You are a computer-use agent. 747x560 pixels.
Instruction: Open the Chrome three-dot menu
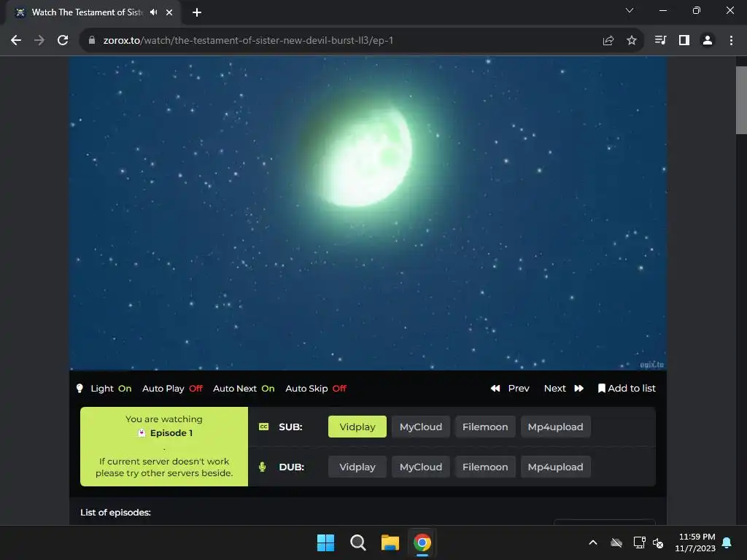pos(731,41)
